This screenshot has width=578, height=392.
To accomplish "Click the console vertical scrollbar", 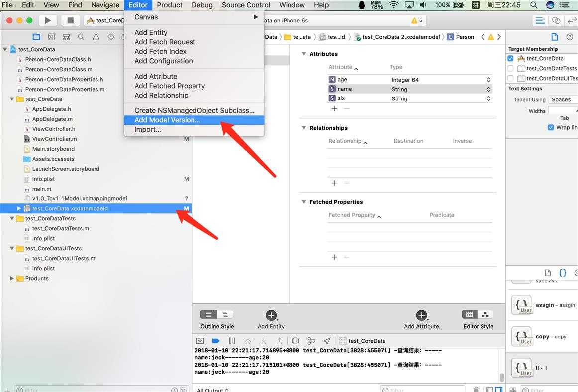I will point(502,377).
